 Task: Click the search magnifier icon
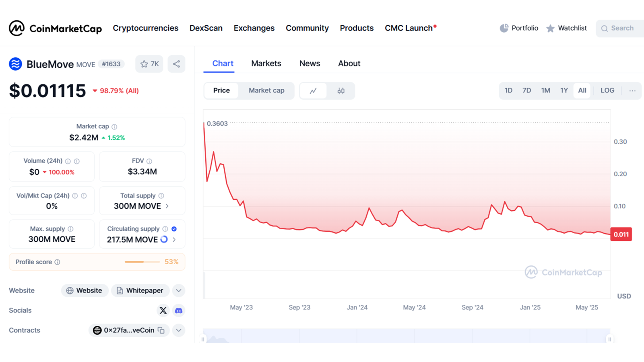(x=604, y=29)
